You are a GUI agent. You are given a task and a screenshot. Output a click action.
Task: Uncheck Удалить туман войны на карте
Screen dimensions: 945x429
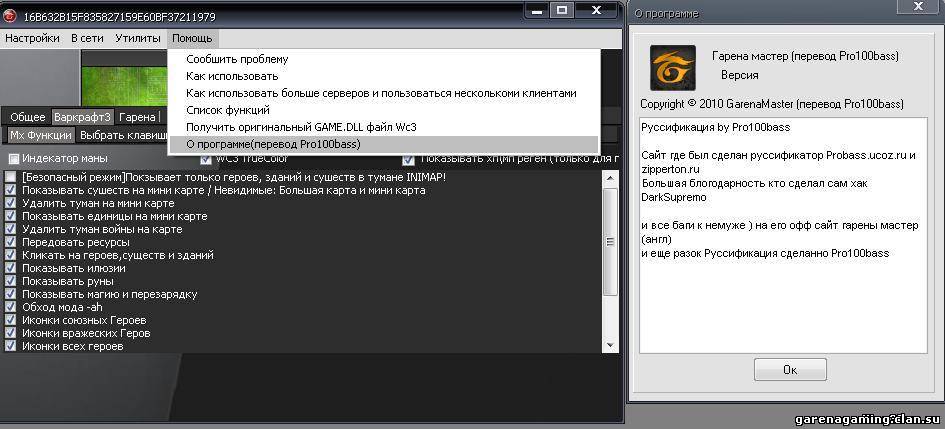click(x=10, y=229)
